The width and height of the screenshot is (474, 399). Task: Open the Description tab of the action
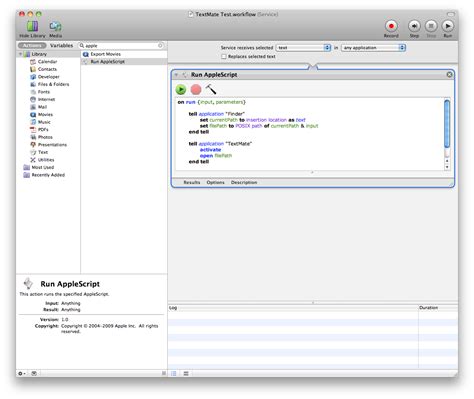(x=244, y=182)
